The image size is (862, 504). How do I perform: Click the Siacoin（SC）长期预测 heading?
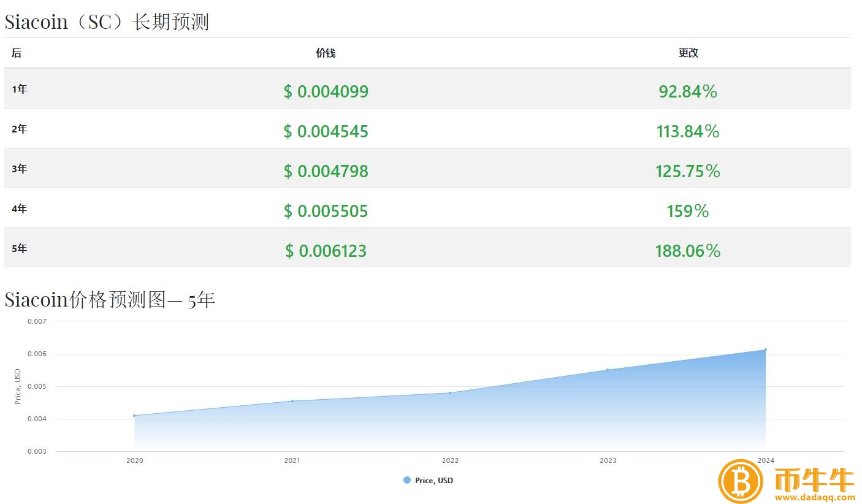tap(107, 21)
